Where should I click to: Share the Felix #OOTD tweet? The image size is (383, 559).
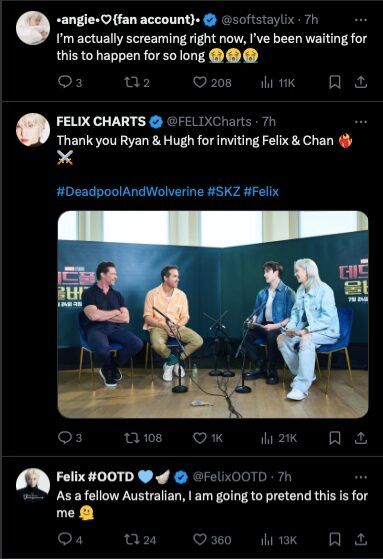(361, 539)
